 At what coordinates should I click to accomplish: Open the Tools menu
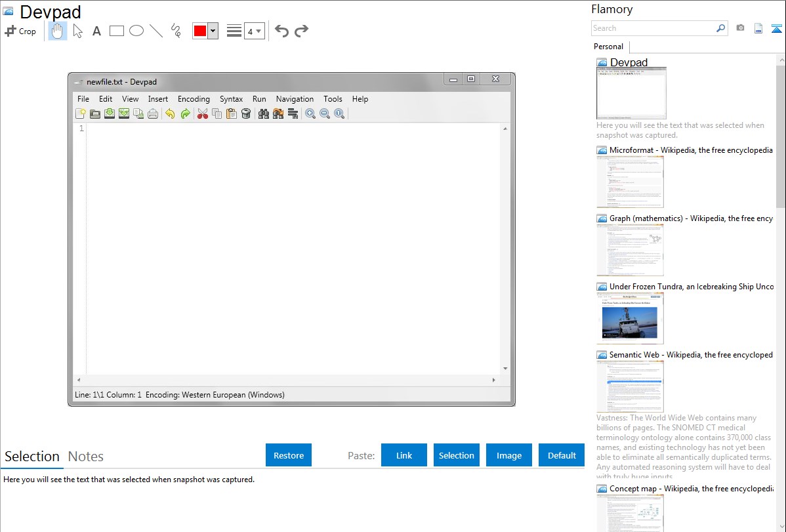click(x=333, y=99)
